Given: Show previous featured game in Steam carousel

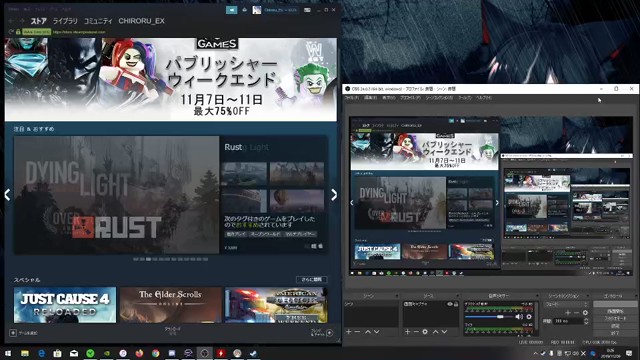Looking at the screenshot, I should (7, 195).
